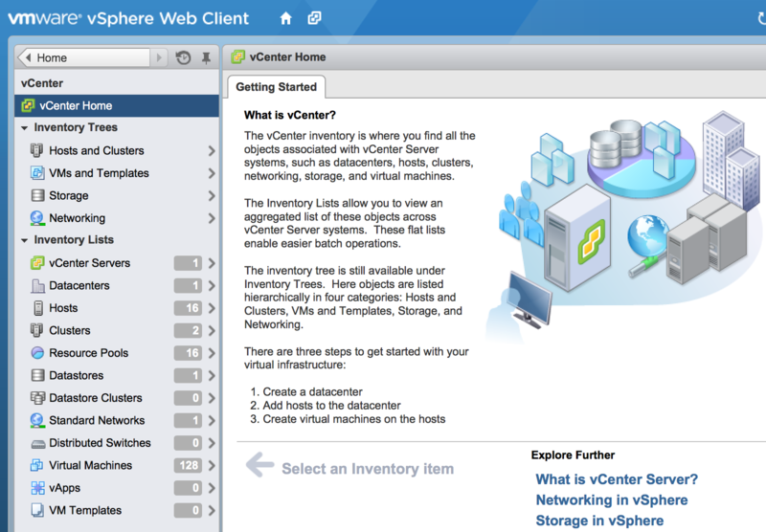
Task: Click the refresh icon in the banner
Action: pos(761,18)
